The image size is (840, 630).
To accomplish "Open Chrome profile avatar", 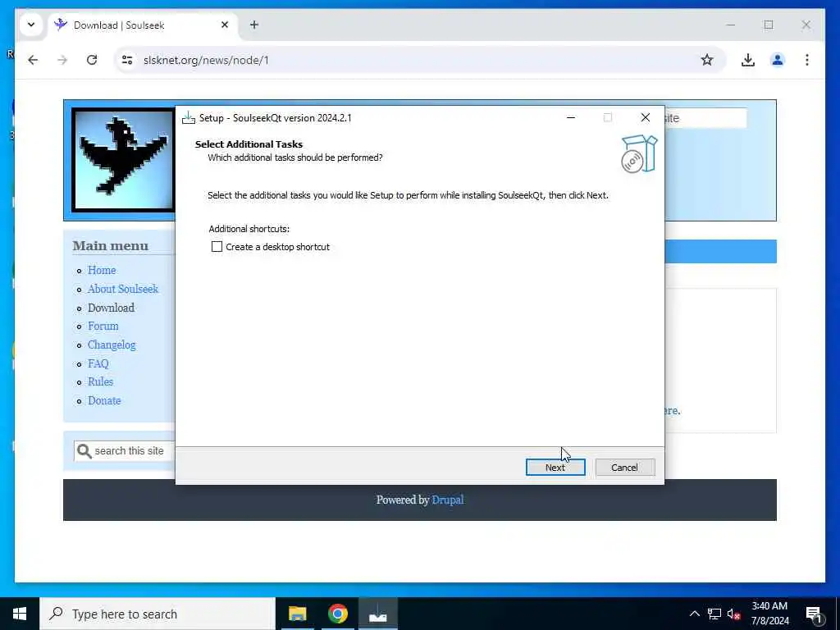I will coord(778,60).
